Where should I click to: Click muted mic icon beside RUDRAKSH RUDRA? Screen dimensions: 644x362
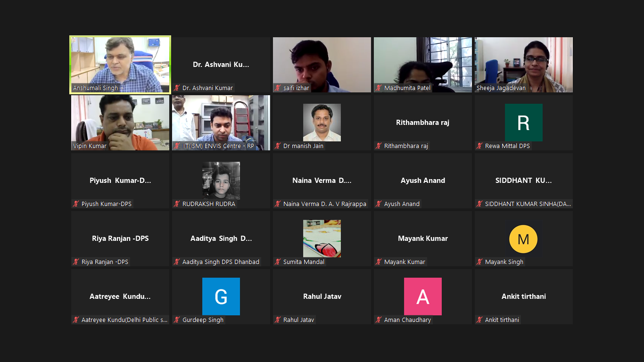click(177, 204)
